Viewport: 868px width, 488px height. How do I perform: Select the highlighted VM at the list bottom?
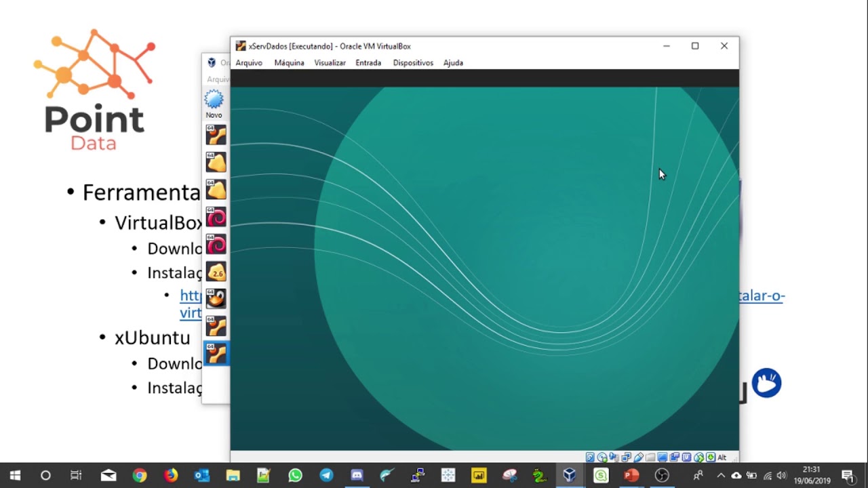(216, 353)
